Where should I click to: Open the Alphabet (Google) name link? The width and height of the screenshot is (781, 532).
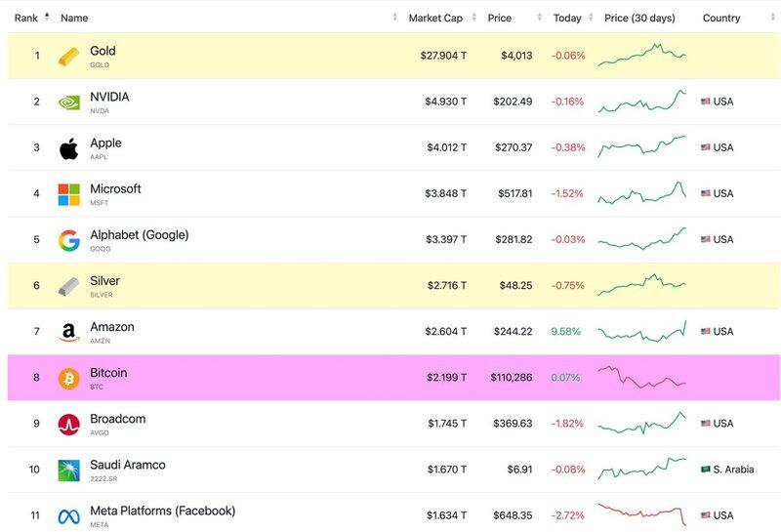click(139, 235)
